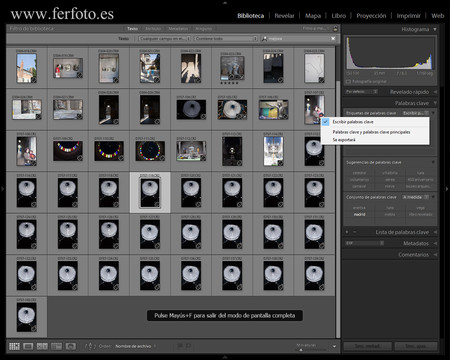The height and width of the screenshot is (360, 450).
Task: Open EXIF metadata set dropdown
Action: (364, 243)
